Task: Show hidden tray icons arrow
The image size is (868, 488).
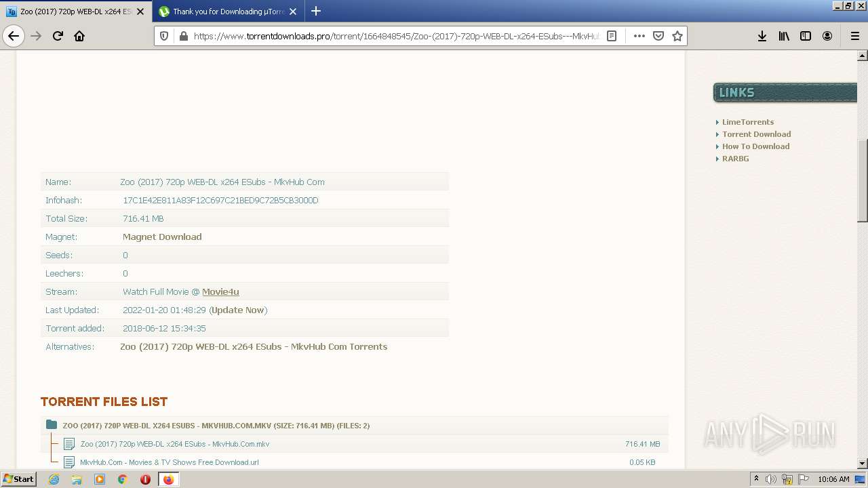Action: (756, 479)
